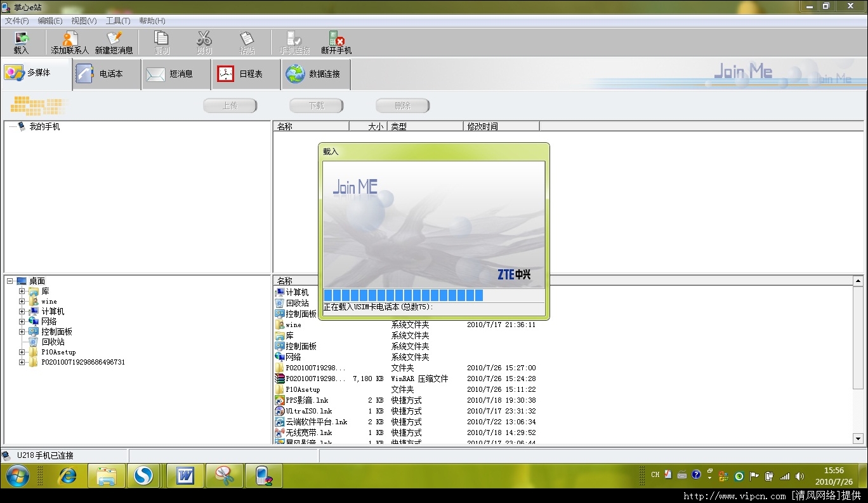Image resolution: width=868 pixels, height=503 pixels.
Task: Select 网络 in the local file list
Action: click(x=293, y=357)
